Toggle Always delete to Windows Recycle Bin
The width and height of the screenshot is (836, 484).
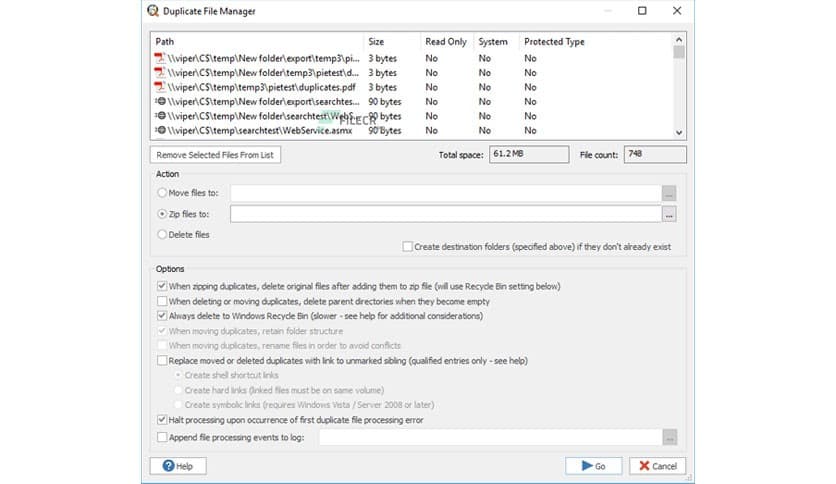click(x=162, y=316)
